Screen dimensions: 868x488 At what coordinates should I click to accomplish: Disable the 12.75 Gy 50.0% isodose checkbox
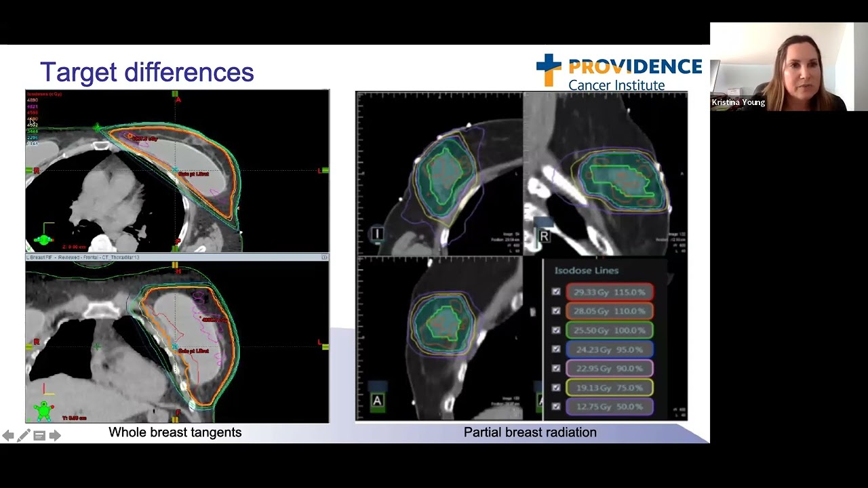point(556,407)
